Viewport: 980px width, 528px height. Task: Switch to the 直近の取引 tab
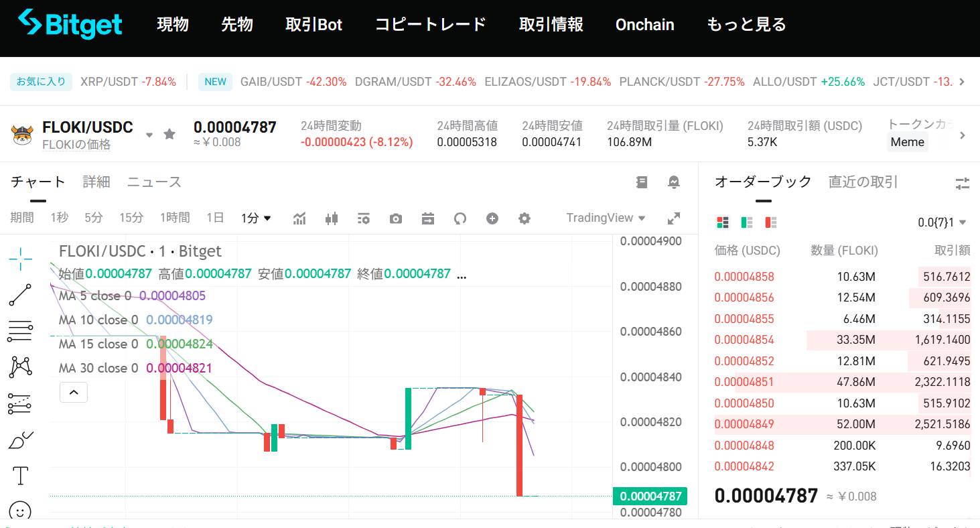(x=863, y=182)
